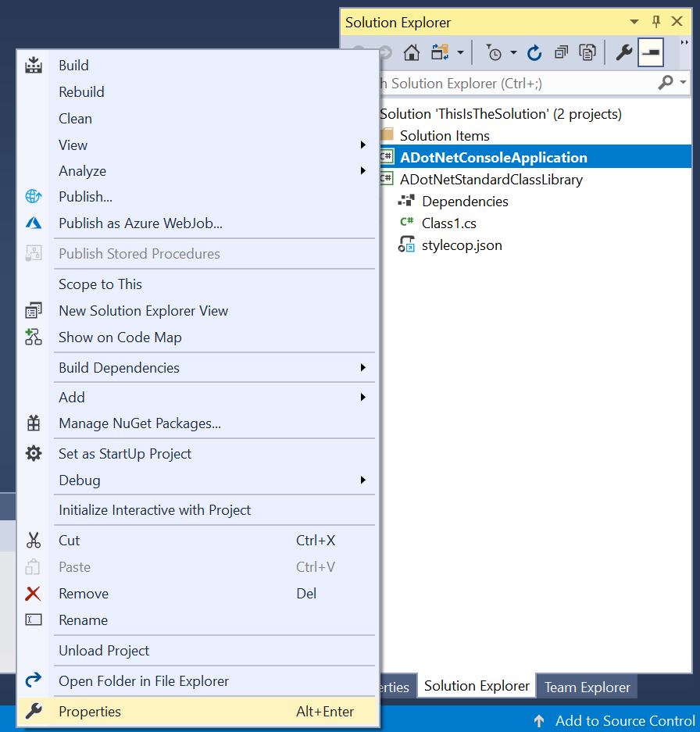Toggle Show on Code Map
Screen dimensions: 700x732
[x=120, y=337]
